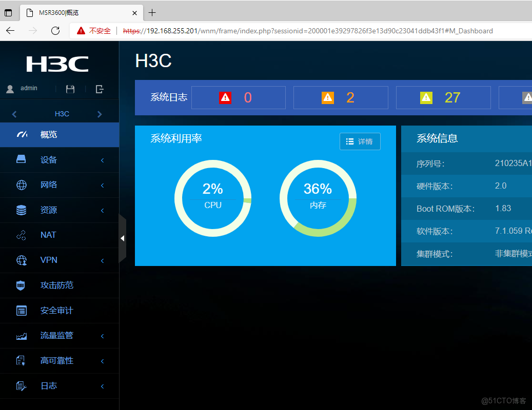Viewport: 532px width, 410px height.
Task: Open the 网络 (Network) globe icon
Action: 21,184
